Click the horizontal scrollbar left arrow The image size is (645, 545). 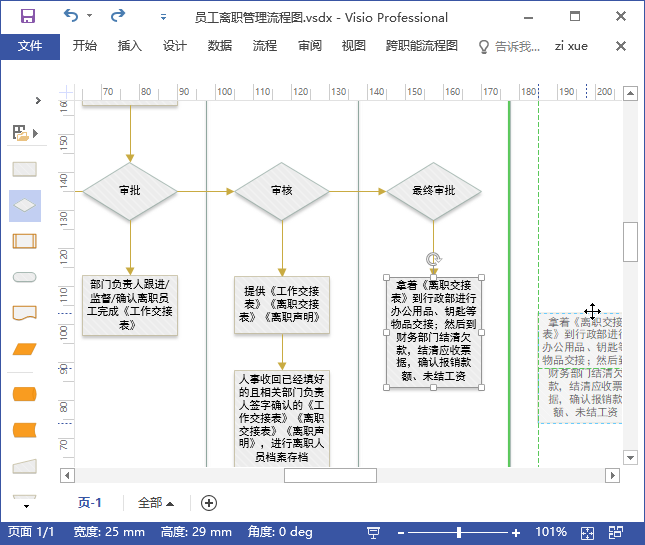coord(67,475)
